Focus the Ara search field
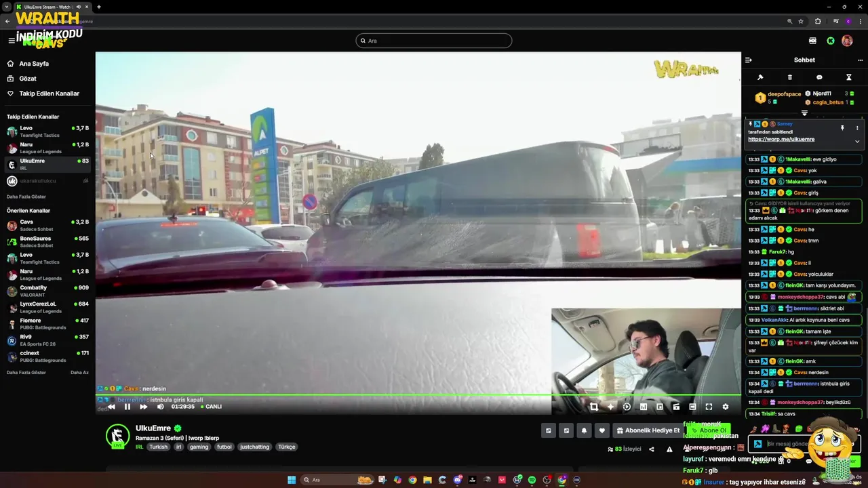 [434, 41]
